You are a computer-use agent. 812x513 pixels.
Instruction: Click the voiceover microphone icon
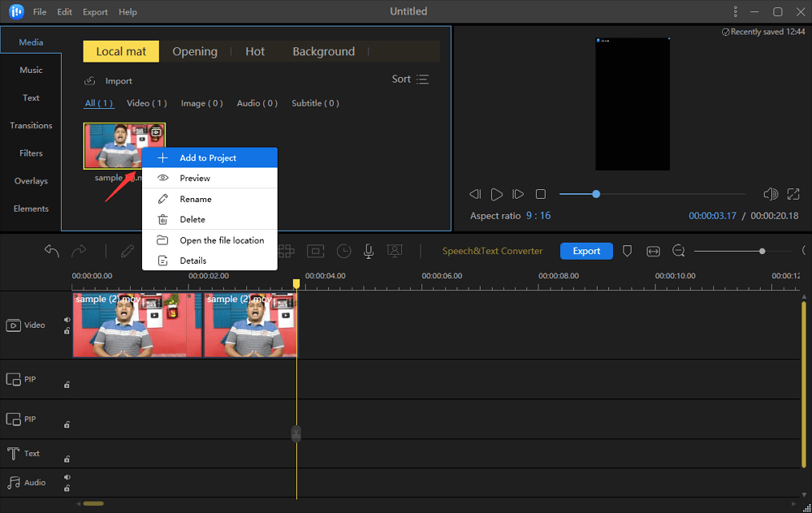tap(369, 252)
